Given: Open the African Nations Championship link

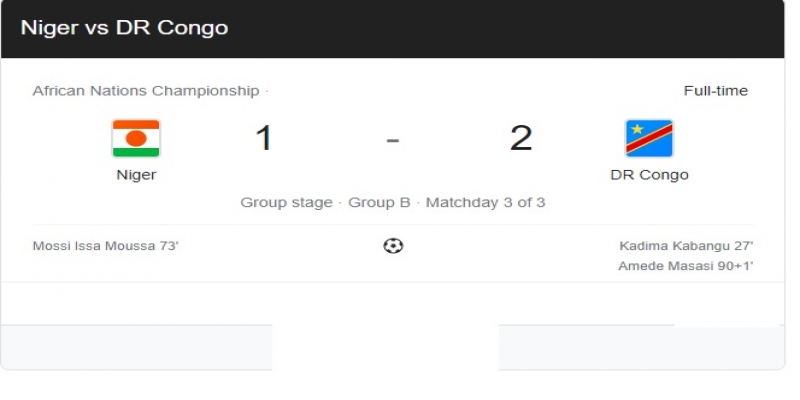Looking at the screenshot, I should 146,91.
